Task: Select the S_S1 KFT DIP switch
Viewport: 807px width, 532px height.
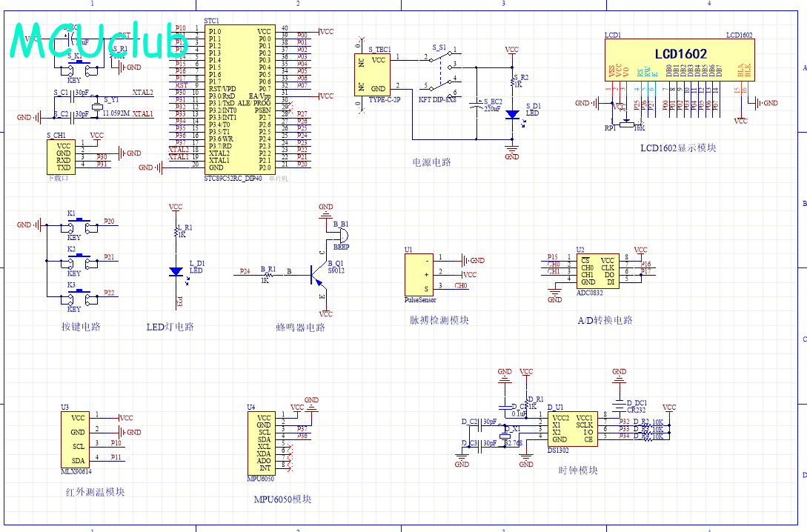Action: pos(441,75)
